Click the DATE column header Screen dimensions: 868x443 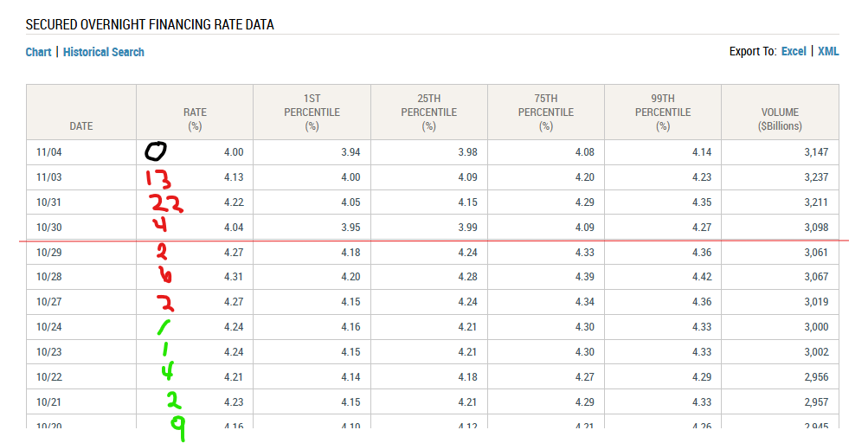80,126
